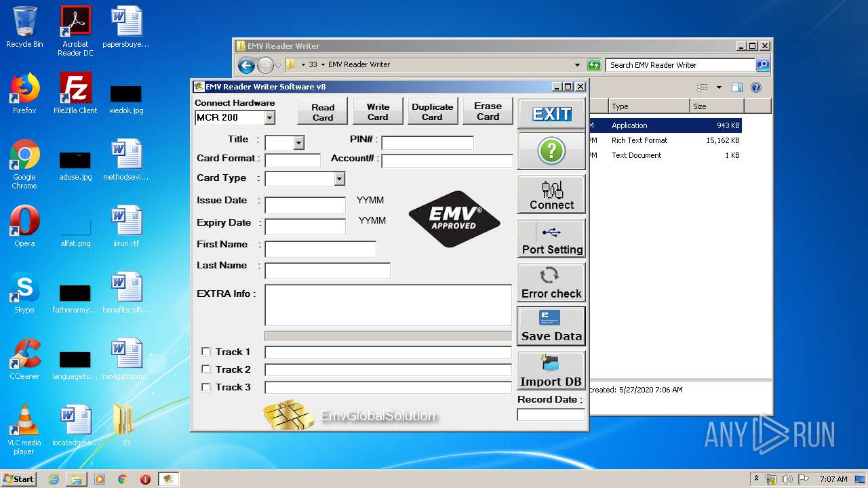Open VLC media player desktop icon

[24, 430]
